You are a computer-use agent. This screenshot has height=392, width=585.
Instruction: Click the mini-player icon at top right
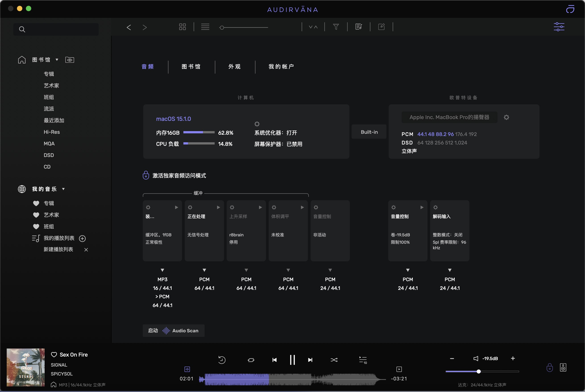(570, 9)
